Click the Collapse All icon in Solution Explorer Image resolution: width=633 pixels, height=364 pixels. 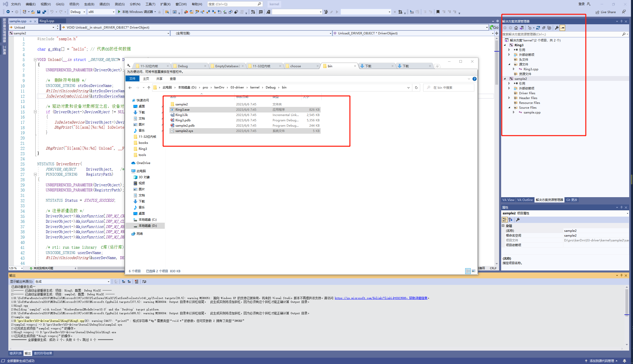(544, 28)
